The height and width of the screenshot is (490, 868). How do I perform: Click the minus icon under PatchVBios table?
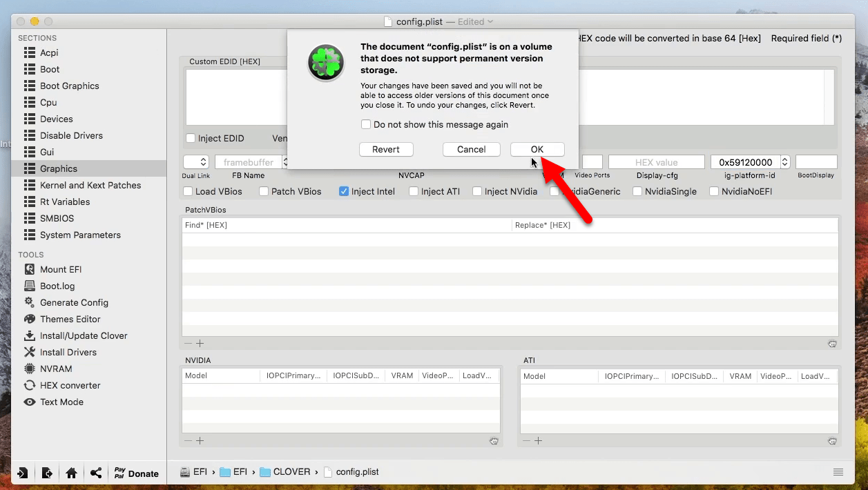tap(188, 344)
